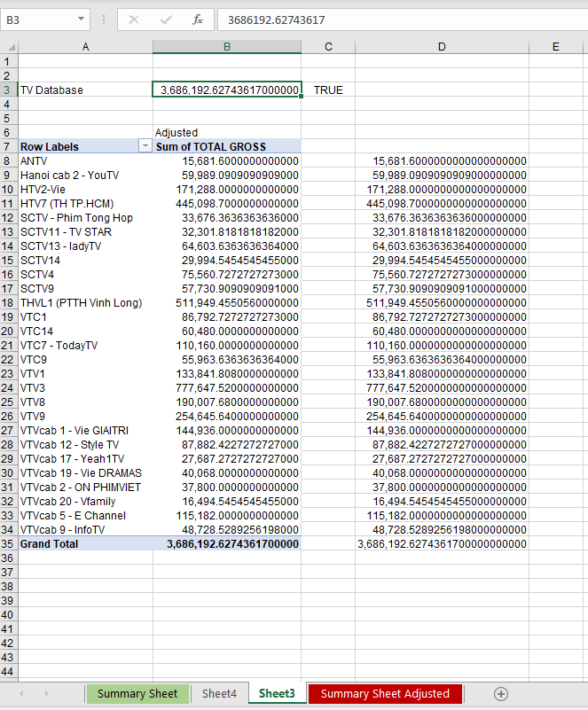Screen dimensions: 588x710
Task: Add a new sheet with plus icon
Action: click(500, 694)
